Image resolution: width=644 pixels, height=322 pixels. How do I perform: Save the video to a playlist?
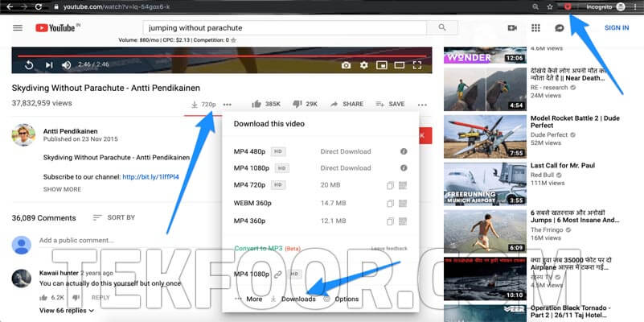pos(390,104)
